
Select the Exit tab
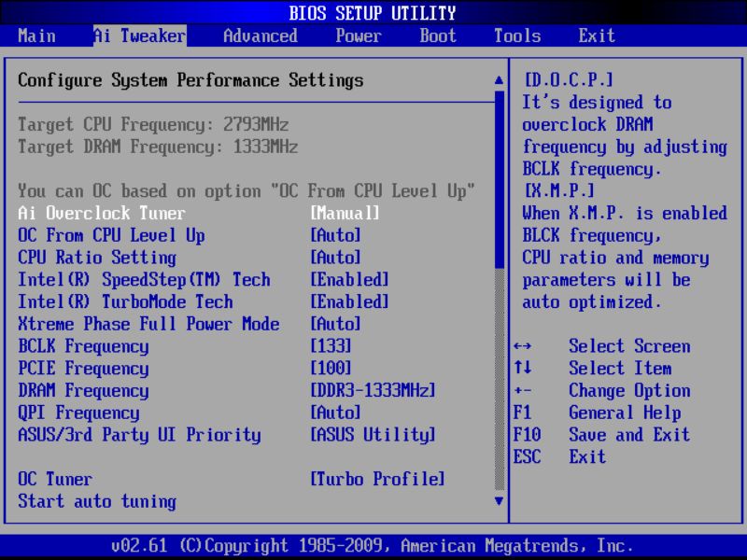coord(597,35)
